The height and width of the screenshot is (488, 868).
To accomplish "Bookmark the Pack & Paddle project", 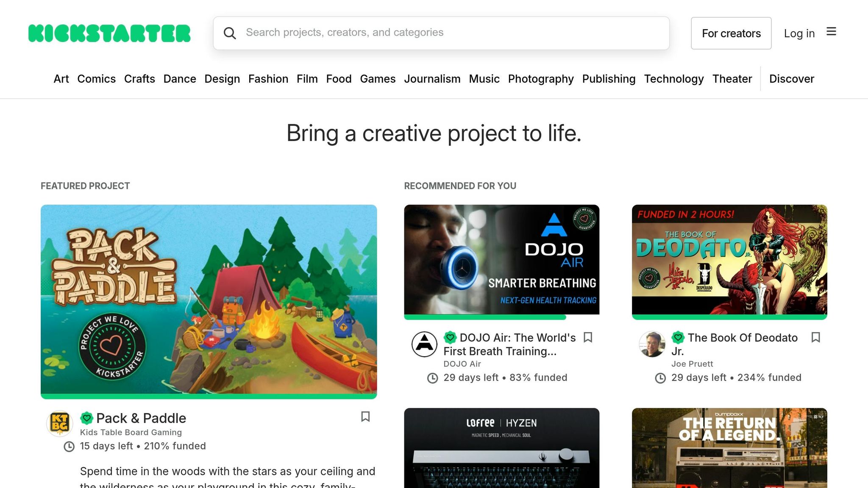I will [x=365, y=417].
